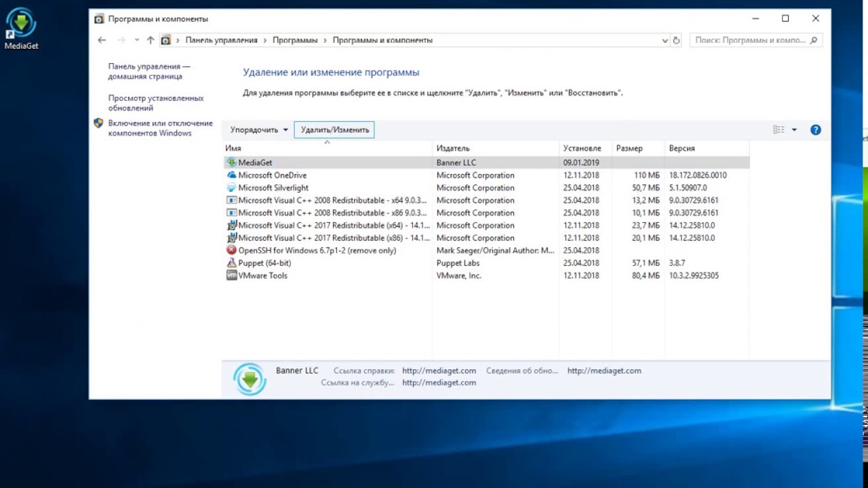This screenshot has height=488, width=868.
Task: Open the MediaGet desktop shortcut icon
Action: (21, 30)
